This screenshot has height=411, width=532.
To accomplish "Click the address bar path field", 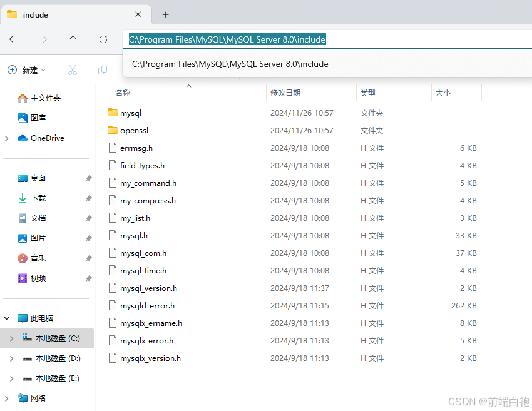I will click(x=327, y=39).
